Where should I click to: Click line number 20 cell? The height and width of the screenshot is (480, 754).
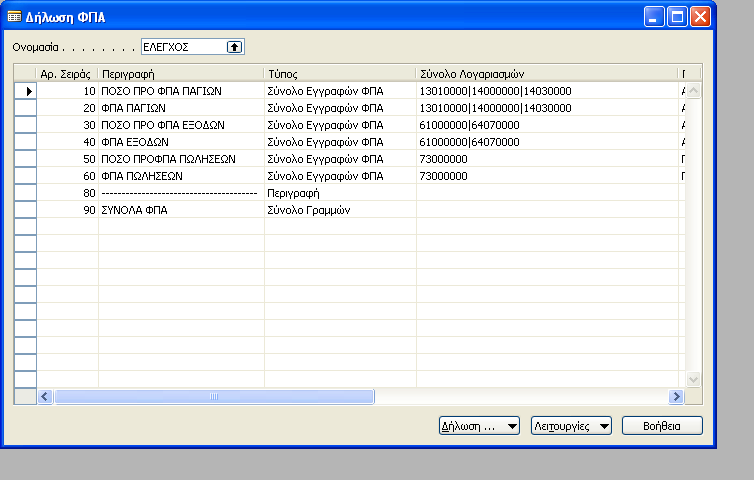[67, 108]
